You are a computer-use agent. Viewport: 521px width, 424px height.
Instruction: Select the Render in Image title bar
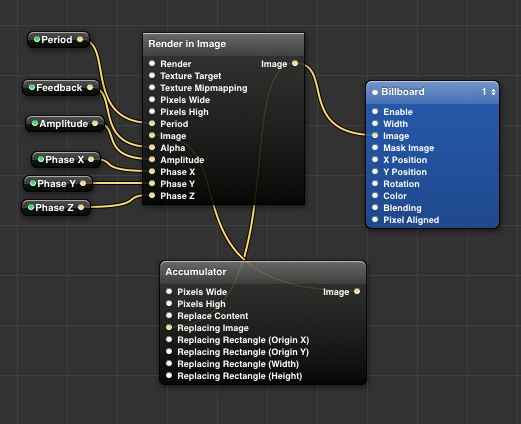click(x=223, y=44)
